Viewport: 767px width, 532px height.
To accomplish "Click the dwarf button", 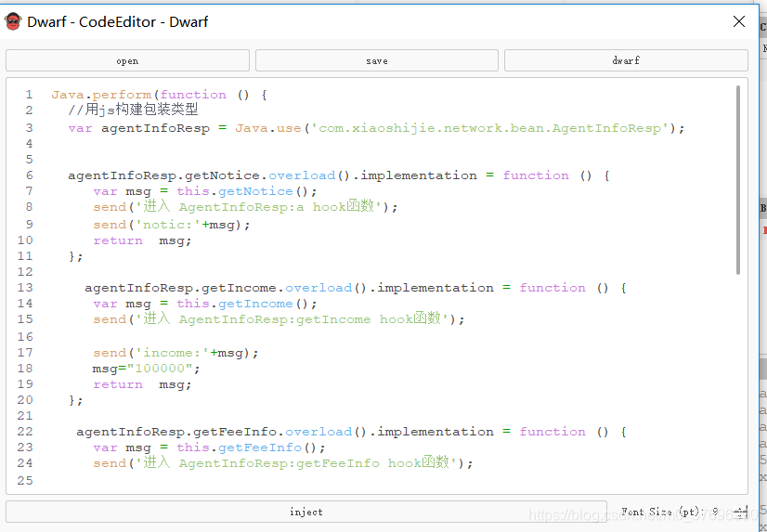I will [626, 60].
